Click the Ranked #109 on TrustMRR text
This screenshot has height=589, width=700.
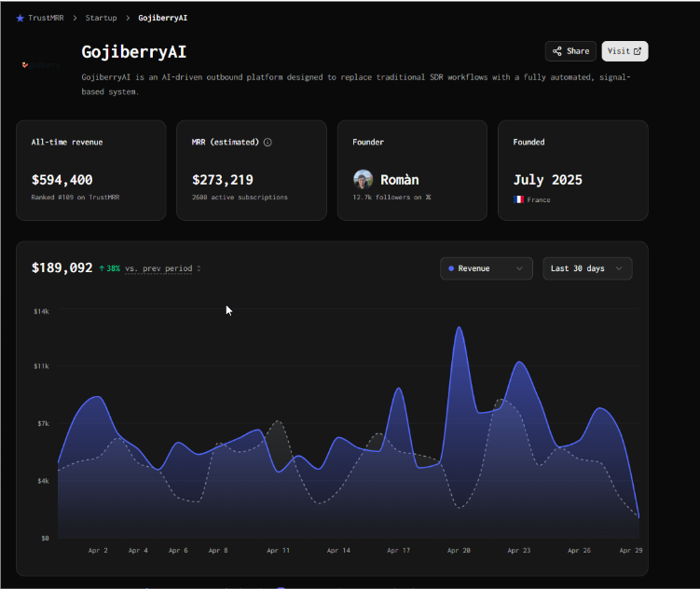tap(75, 198)
